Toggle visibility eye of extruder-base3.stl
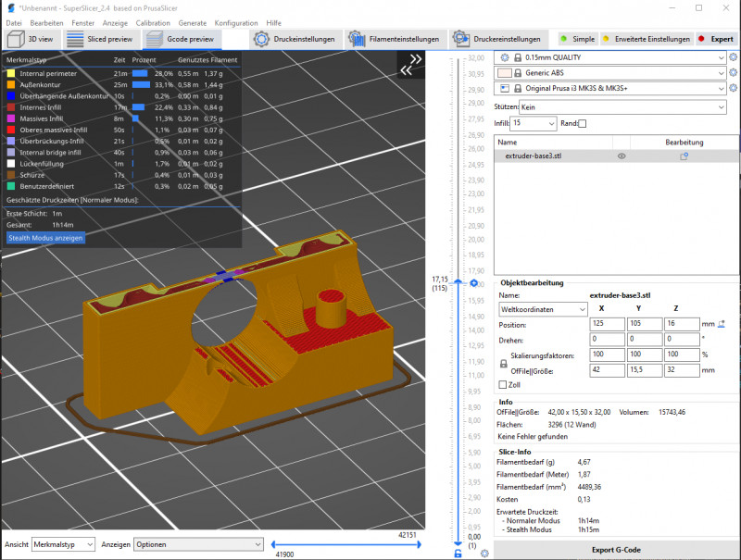The image size is (741, 560). (622, 156)
